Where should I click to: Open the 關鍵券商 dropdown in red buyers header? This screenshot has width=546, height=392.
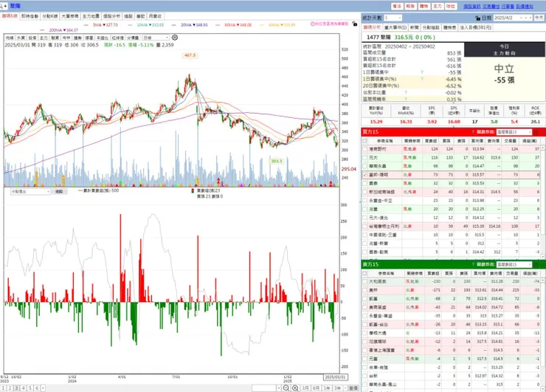(514, 132)
